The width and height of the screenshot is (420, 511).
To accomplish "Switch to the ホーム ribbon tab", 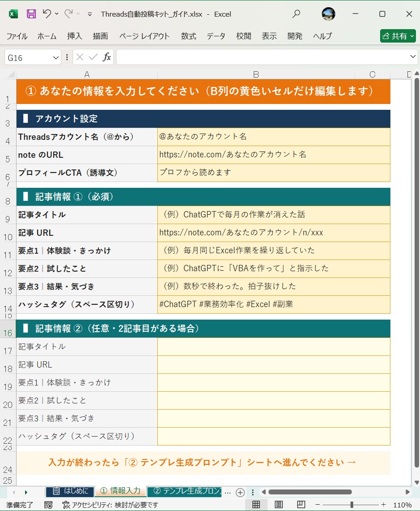I will pos(47,36).
